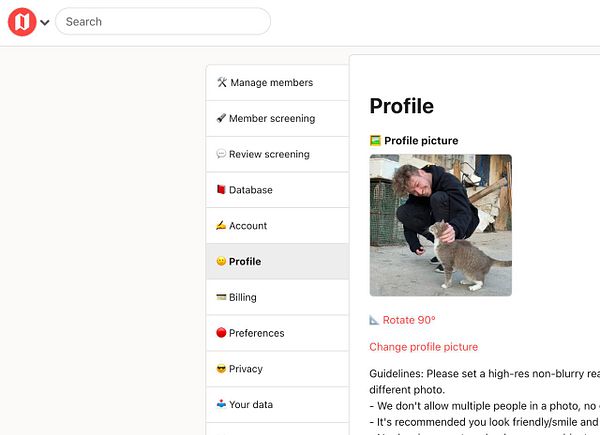Open the Your data section

pyautogui.click(x=250, y=405)
